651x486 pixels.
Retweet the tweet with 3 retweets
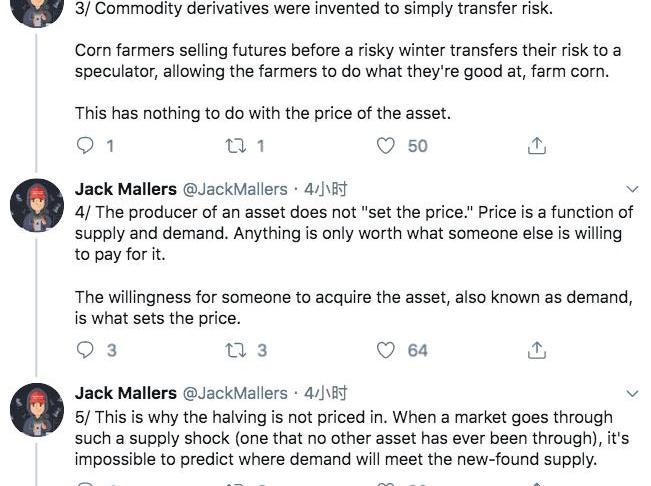click(x=235, y=350)
